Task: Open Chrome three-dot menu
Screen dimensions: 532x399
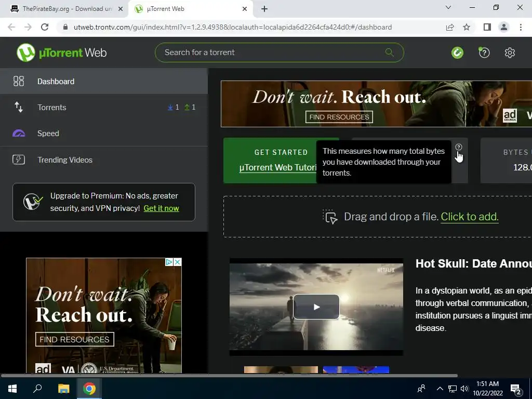Action: 521,27
